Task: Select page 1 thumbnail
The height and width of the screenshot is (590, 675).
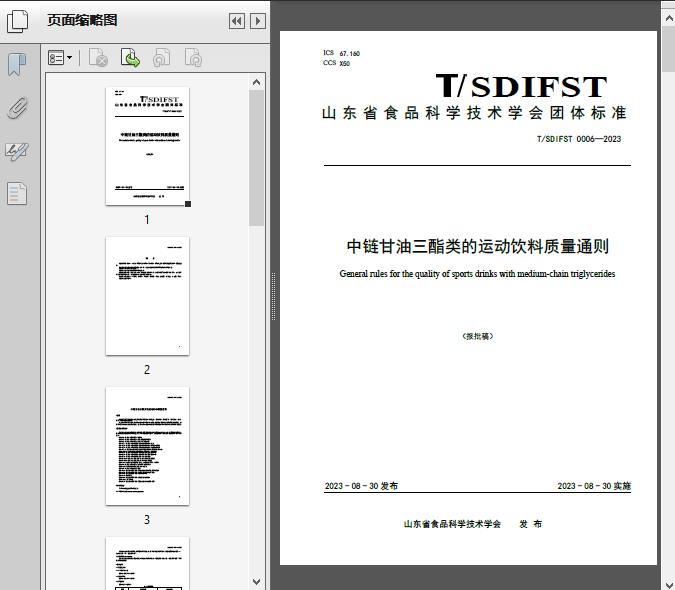Action: click(x=147, y=146)
